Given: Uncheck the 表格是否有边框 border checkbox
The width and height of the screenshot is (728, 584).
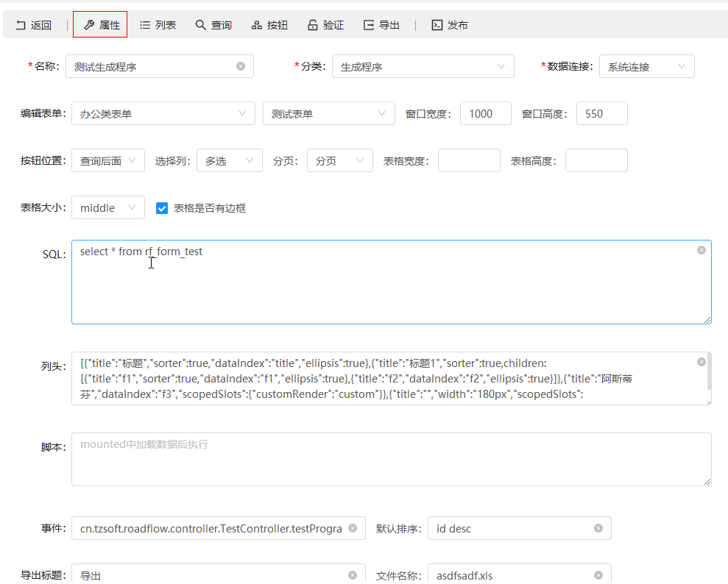Looking at the screenshot, I should pos(161,208).
